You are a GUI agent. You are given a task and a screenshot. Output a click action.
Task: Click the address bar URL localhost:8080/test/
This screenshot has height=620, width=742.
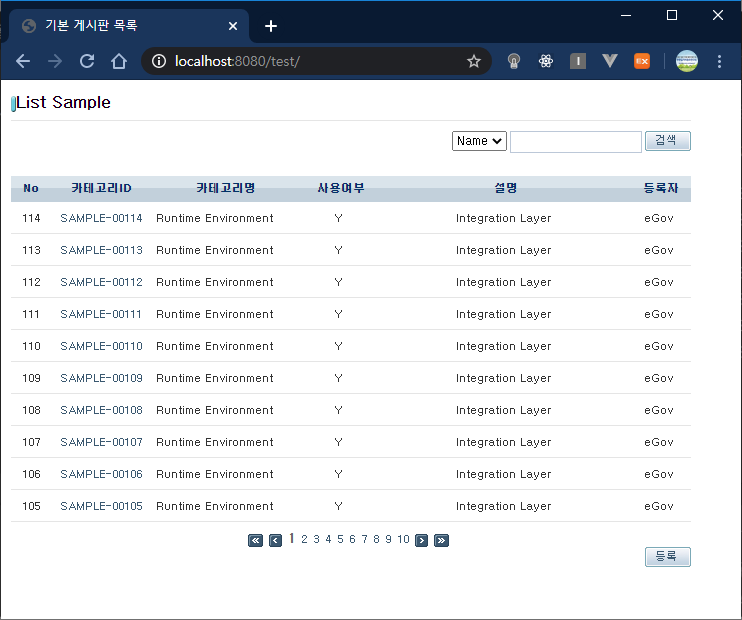tap(237, 61)
